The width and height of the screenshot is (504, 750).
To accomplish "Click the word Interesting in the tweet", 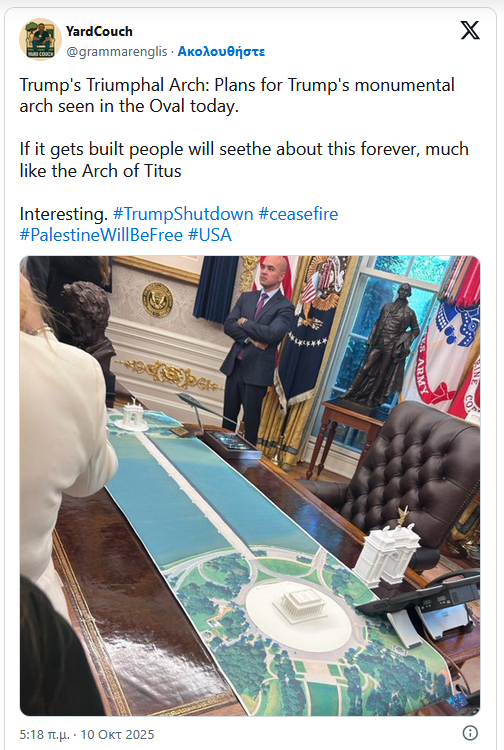I will coord(64,214).
